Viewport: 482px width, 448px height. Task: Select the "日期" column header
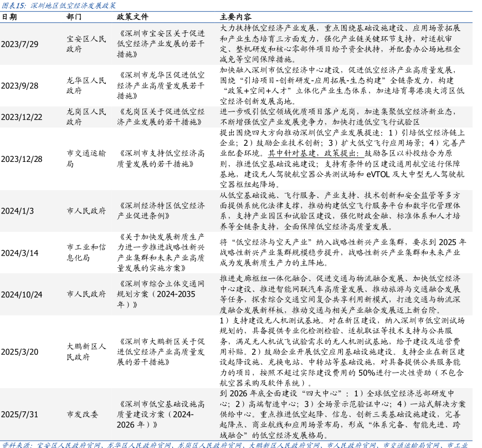(x=9, y=17)
